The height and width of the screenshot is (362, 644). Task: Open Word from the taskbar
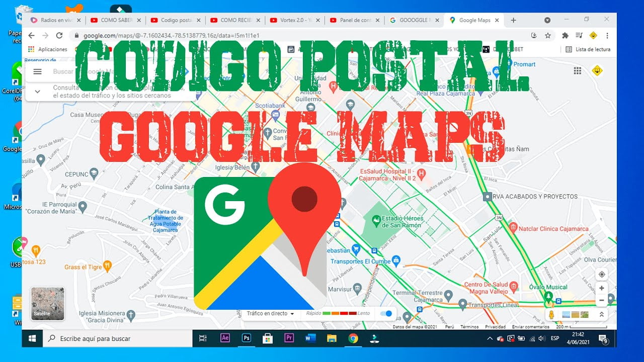click(x=310, y=338)
